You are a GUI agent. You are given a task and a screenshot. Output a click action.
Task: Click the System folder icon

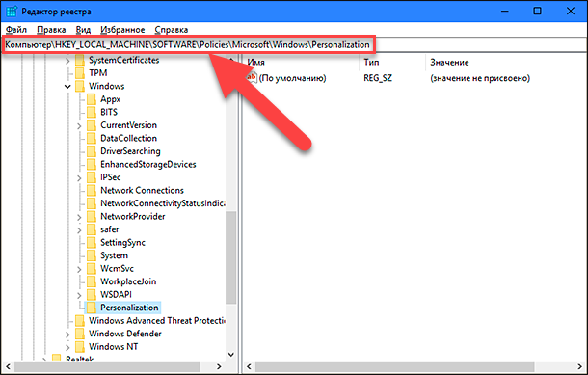[92, 255]
